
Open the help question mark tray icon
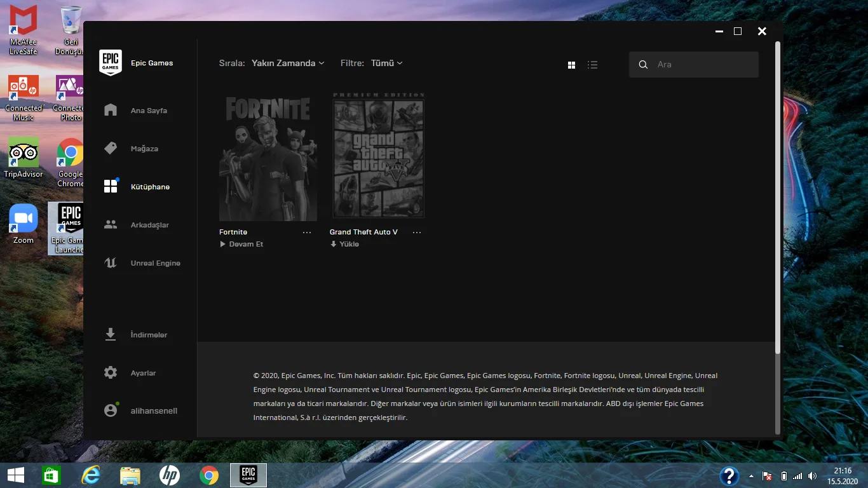tap(729, 476)
